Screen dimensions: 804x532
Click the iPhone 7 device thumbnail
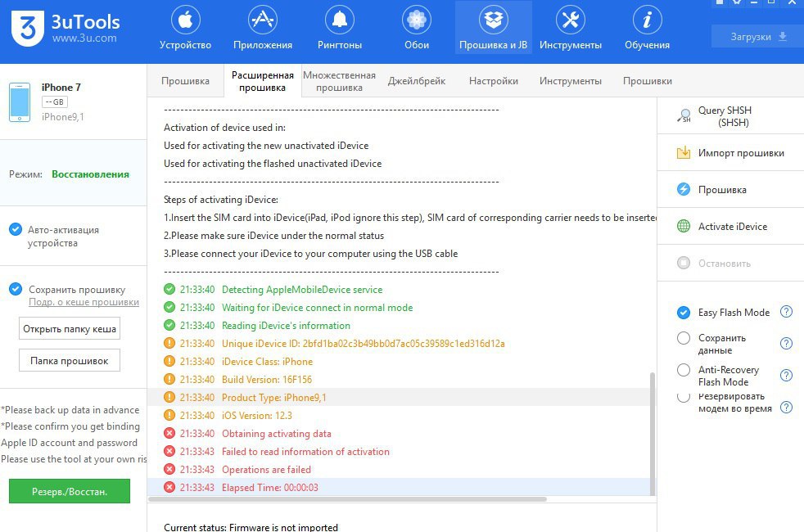[x=20, y=102]
